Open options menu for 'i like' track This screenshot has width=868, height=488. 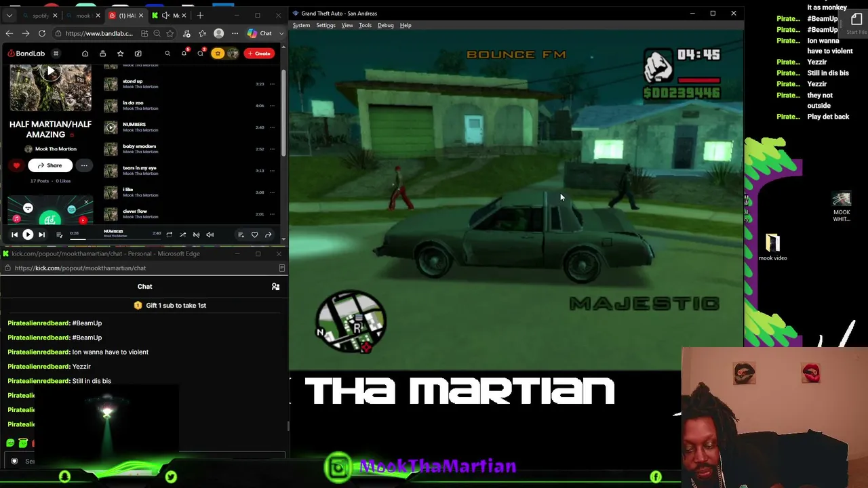coord(272,192)
